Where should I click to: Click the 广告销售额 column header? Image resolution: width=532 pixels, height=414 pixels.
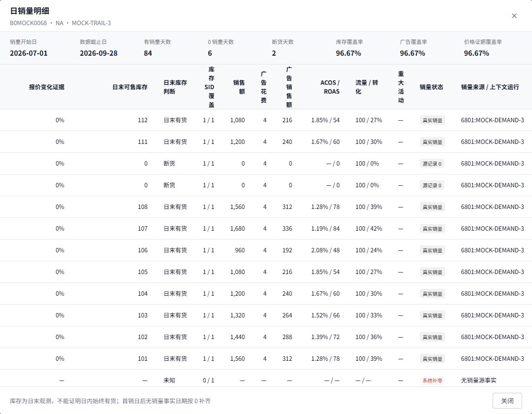pos(289,87)
